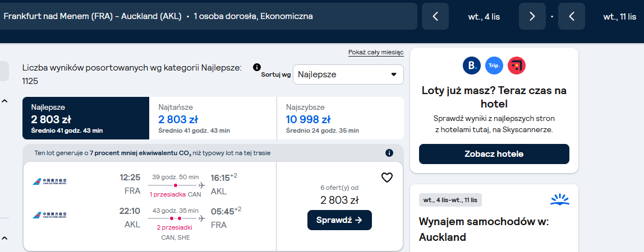
Task: Click red Hotels.com logo icon
Action: coord(517,66)
